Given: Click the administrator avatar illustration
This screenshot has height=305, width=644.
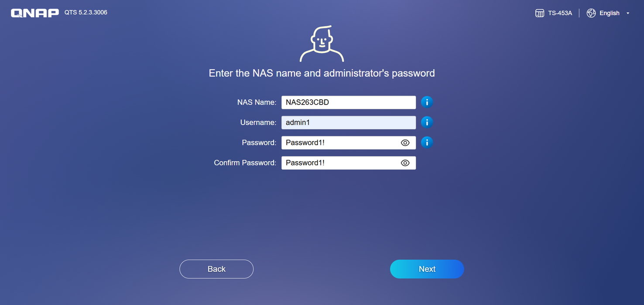Looking at the screenshot, I should pyautogui.click(x=322, y=44).
